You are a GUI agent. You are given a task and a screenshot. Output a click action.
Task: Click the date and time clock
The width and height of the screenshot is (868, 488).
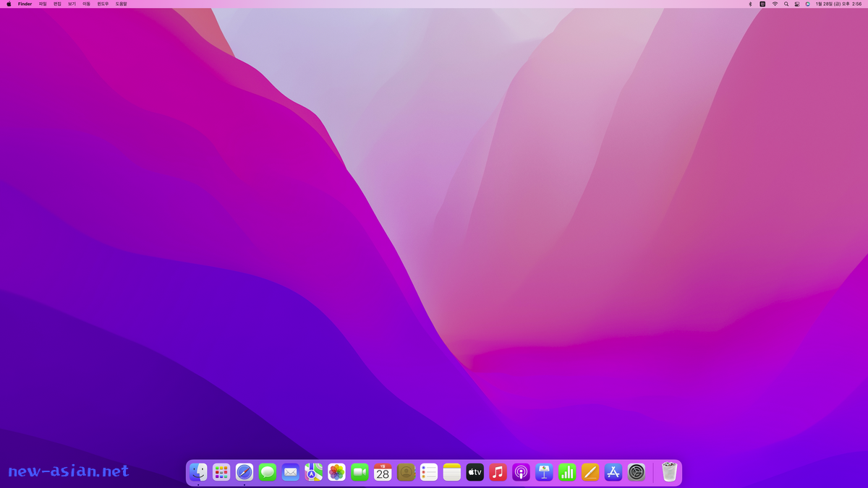[838, 4]
